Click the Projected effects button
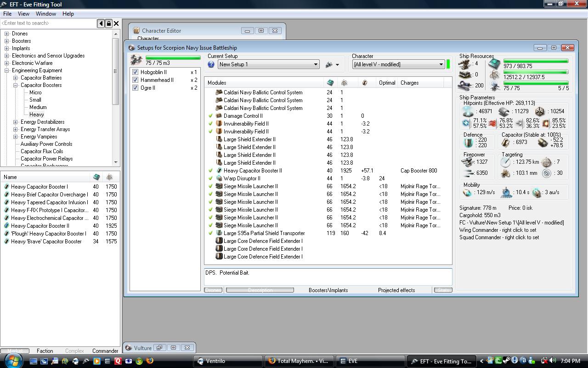The image size is (588, 368). coord(396,290)
